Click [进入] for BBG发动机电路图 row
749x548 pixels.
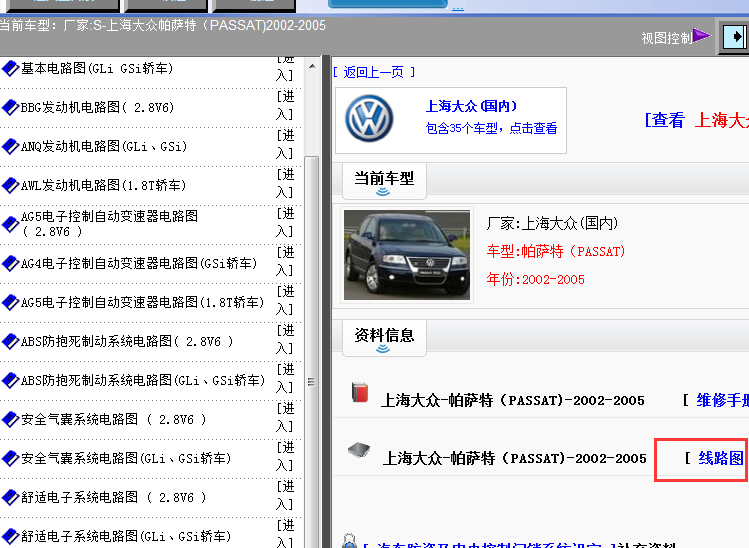click(285, 106)
